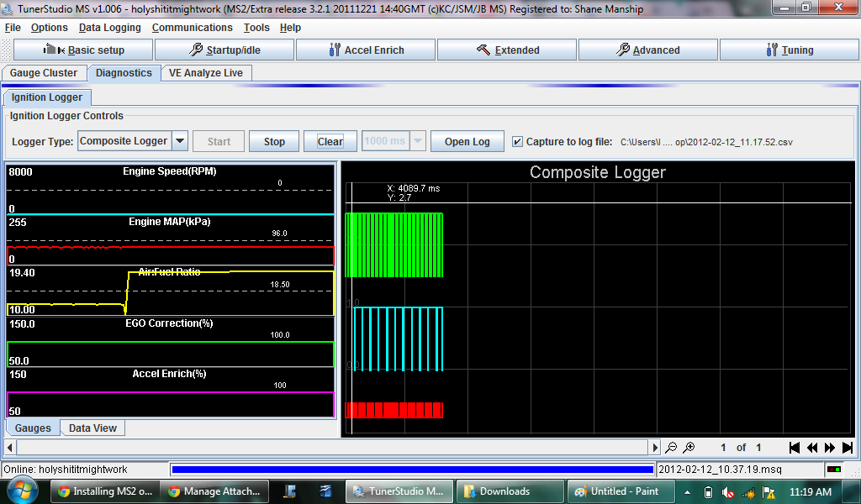Open the Extended settings button
Screen dimensions: 861x504
(x=507, y=50)
